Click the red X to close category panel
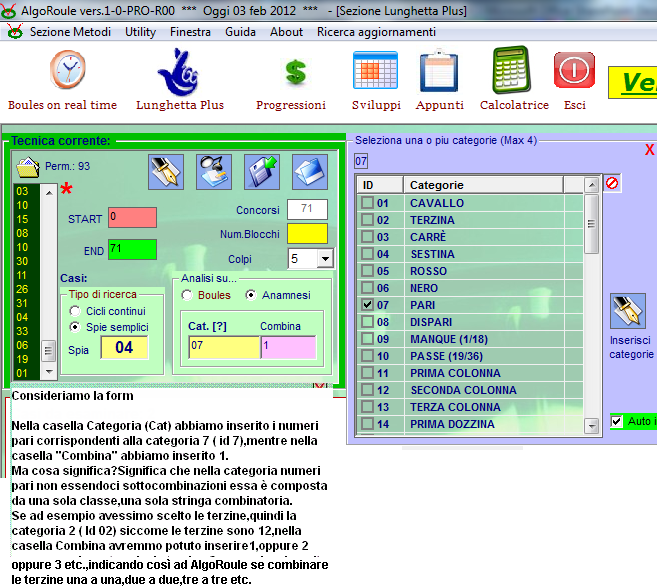This screenshot has height=588, width=657. click(649, 150)
